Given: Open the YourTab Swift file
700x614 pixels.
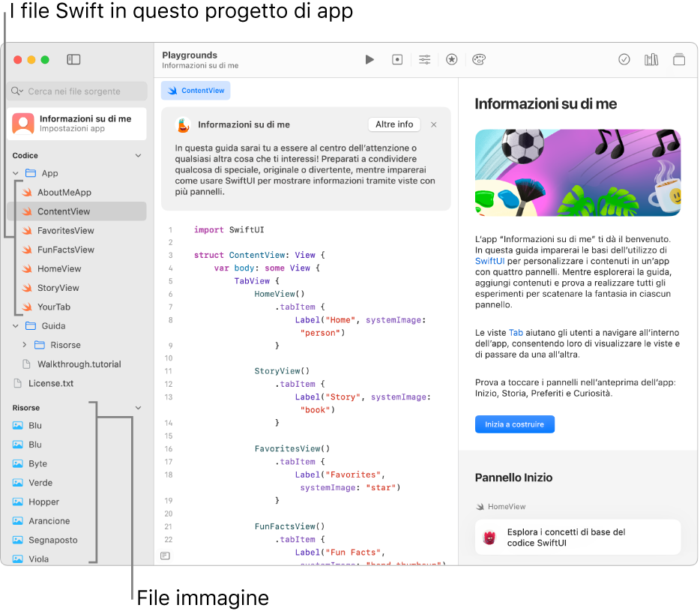Looking at the screenshot, I should click(76, 307).
